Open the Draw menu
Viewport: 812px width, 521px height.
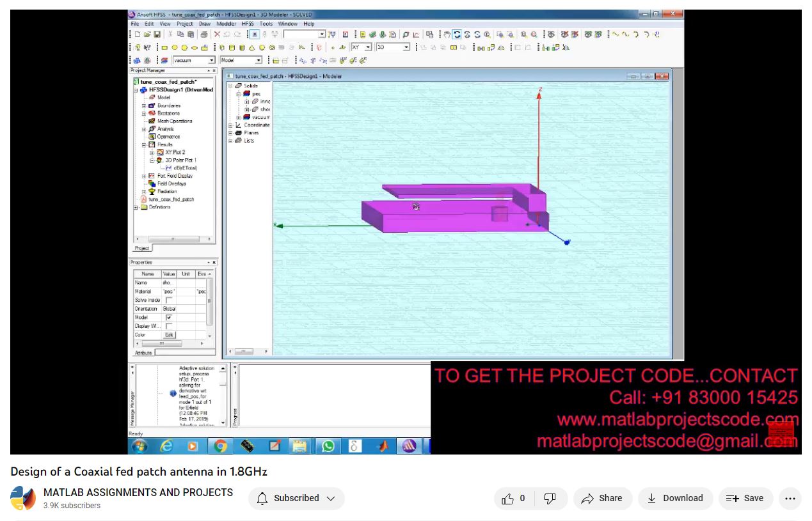[x=204, y=24]
